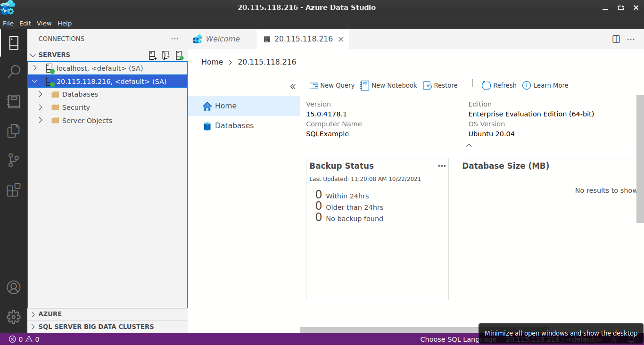
Task: Click the Restore toolbar button
Action: tap(440, 85)
